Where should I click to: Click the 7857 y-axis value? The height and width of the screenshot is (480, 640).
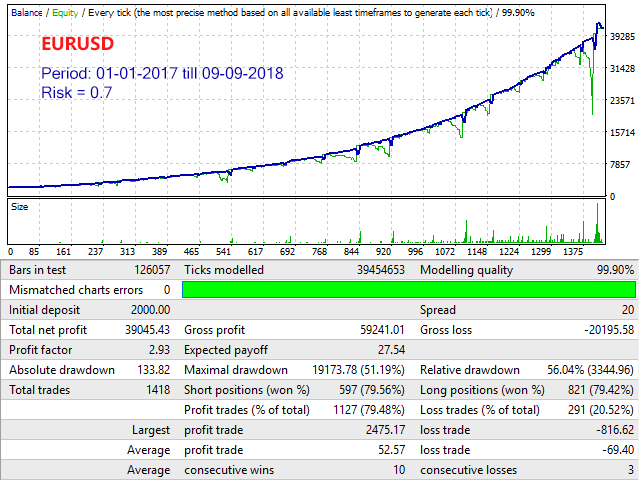point(622,164)
